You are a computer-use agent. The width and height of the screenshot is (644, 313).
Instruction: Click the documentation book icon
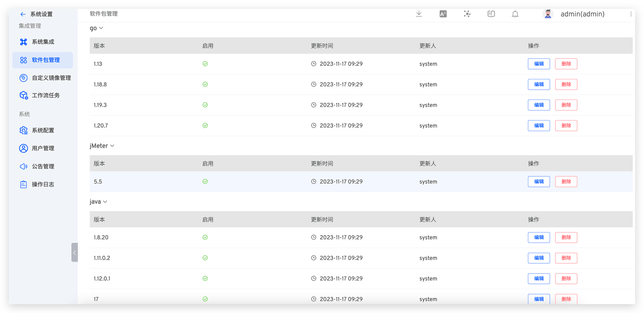click(x=491, y=14)
